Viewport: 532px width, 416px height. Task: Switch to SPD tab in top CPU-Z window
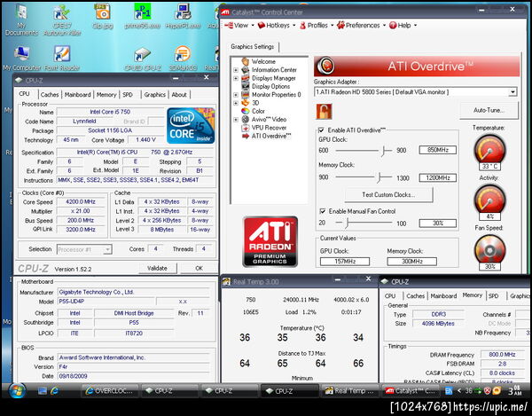click(x=128, y=95)
